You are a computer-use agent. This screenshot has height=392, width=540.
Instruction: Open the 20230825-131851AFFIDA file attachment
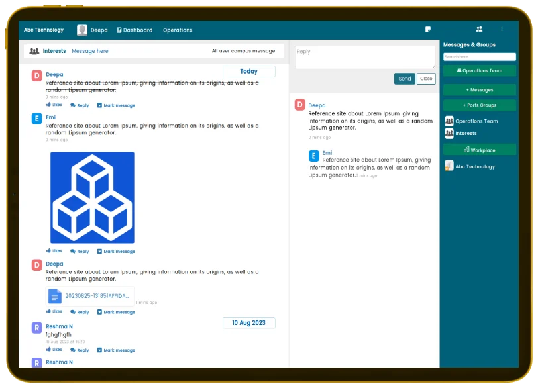pos(90,297)
